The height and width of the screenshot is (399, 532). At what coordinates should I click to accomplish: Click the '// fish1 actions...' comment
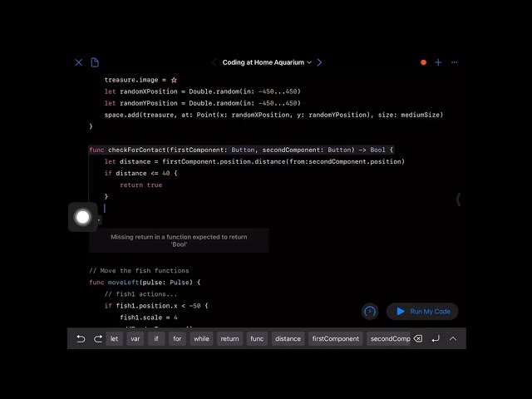[x=140, y=294]
